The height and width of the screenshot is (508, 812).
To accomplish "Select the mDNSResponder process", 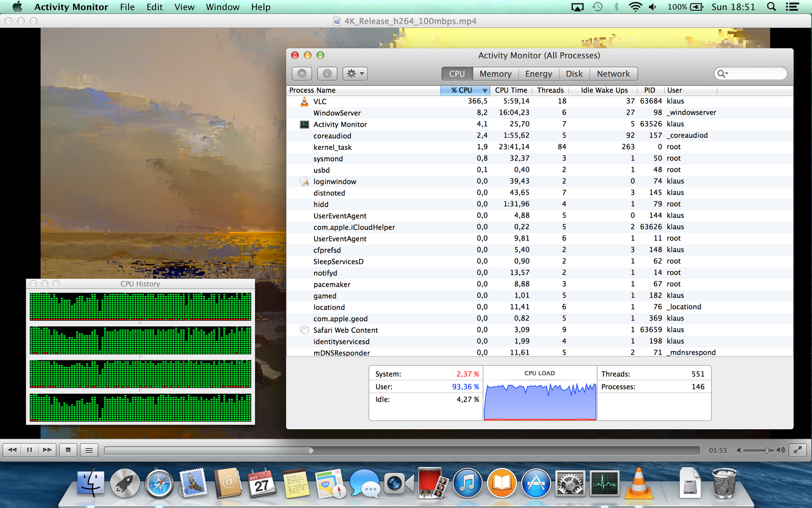I will [x=540, y=352].
